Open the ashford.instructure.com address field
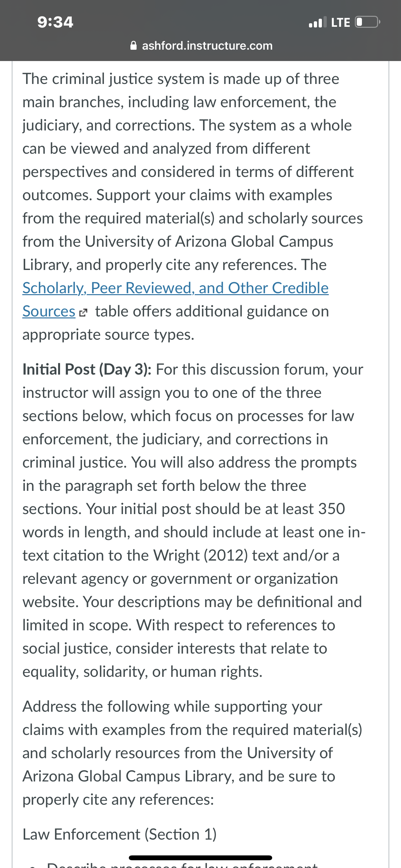This screenshot has height=868, width=401. coord(201,46)
